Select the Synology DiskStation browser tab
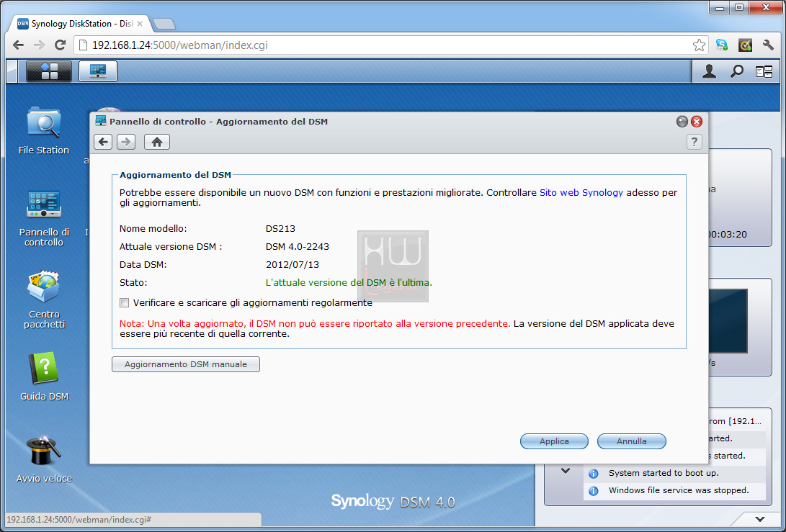This screenshot has height=532, width=786. point(81,24)
